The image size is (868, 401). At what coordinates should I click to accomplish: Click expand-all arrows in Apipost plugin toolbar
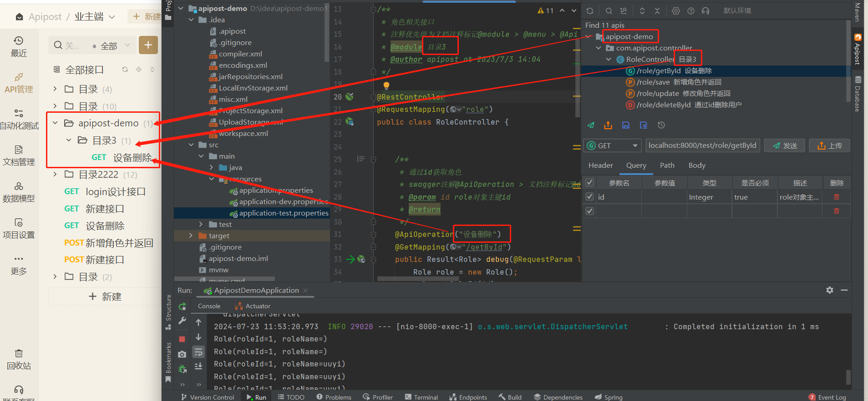click(x=642, y=11)
